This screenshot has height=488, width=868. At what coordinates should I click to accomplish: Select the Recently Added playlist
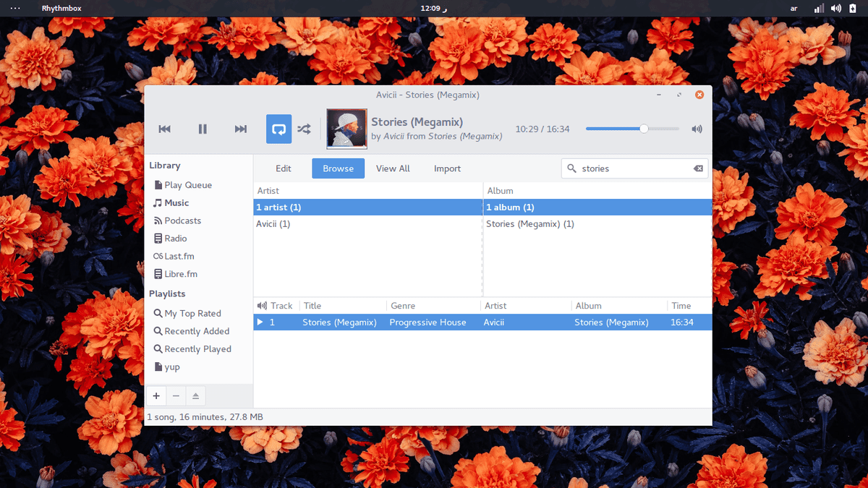196,331
